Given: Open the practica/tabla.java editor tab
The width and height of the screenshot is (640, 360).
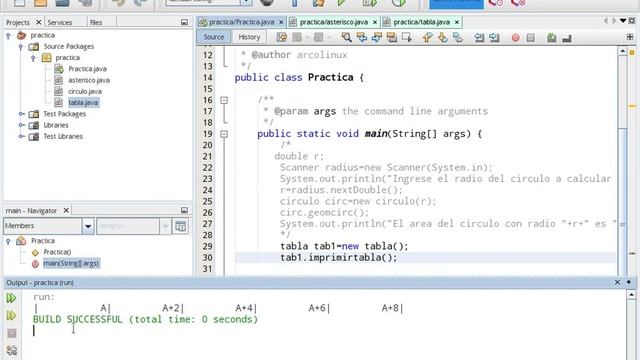Looking at the screenshot, I should (x=421, y=22).
